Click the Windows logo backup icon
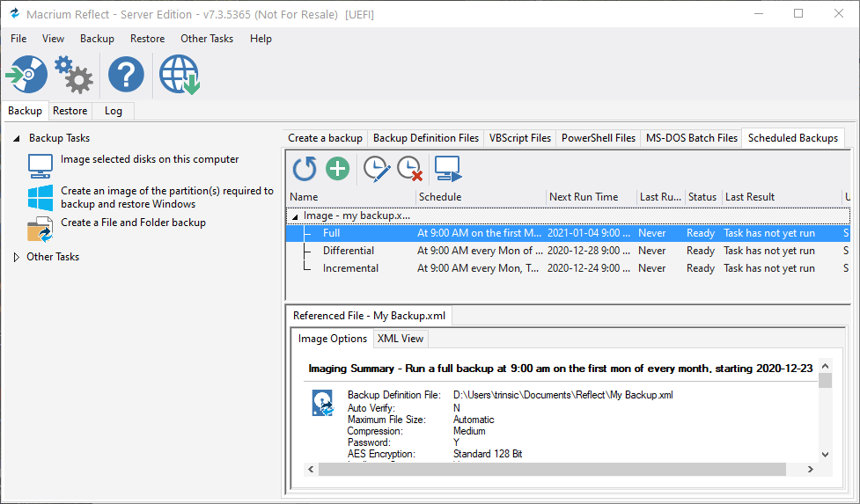The image size is (860, 504). pos(40,197)
